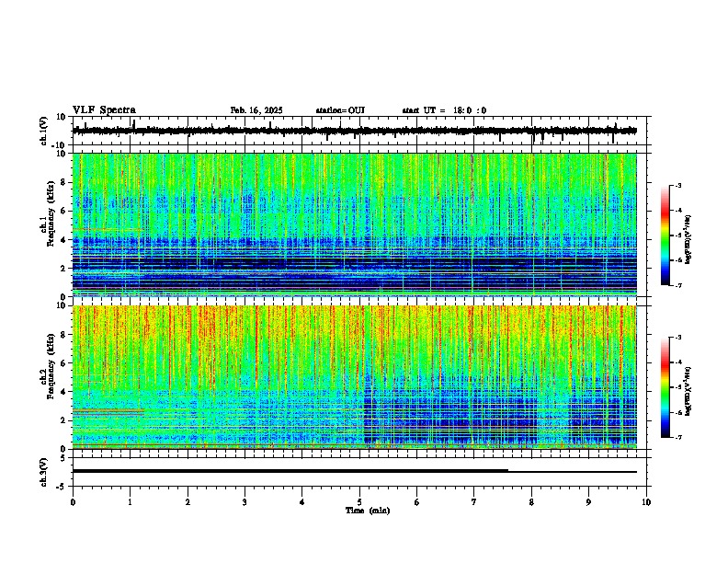
Task: Select the log(PSD) label beside ch.1 colorbar
Action: [688, 239]
